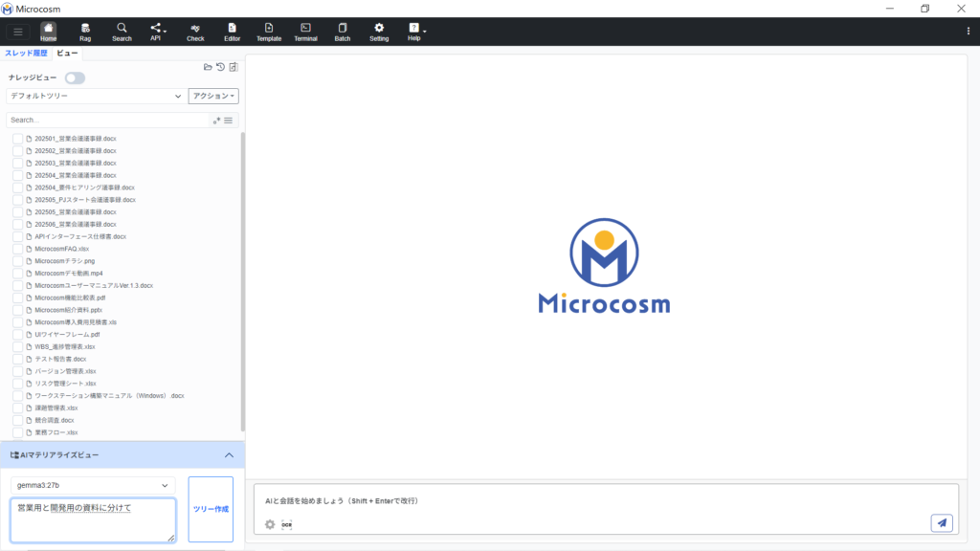Select file 202502_営業会議議事録.docx
Viewport: 980px width, 551px height.
[76, 150]
